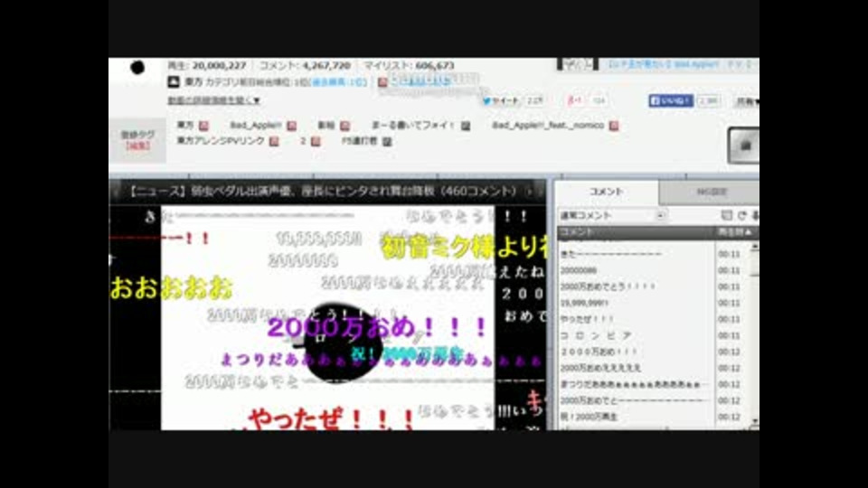
Task: Show previous news item in ticker
Action: [117, 192]
